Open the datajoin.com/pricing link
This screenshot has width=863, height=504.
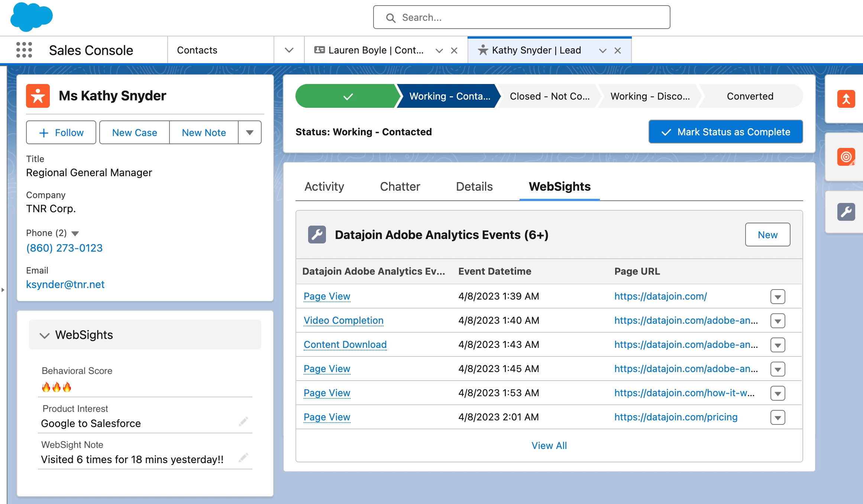pos(676,417)
